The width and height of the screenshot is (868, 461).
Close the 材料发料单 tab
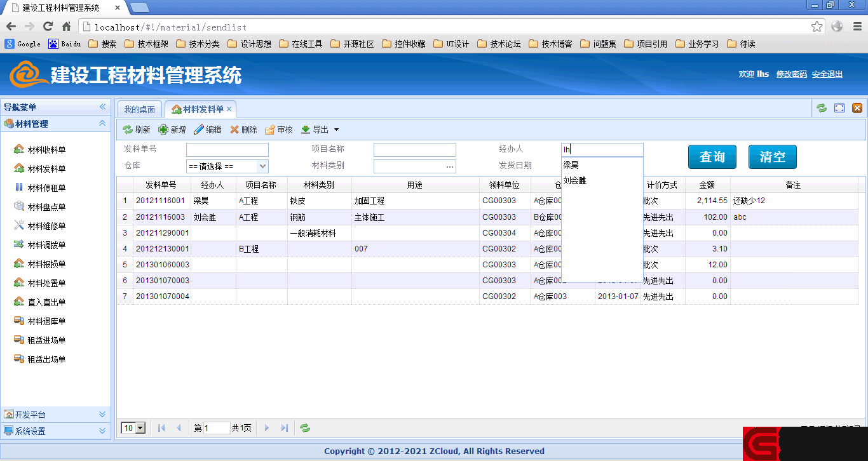229,109
